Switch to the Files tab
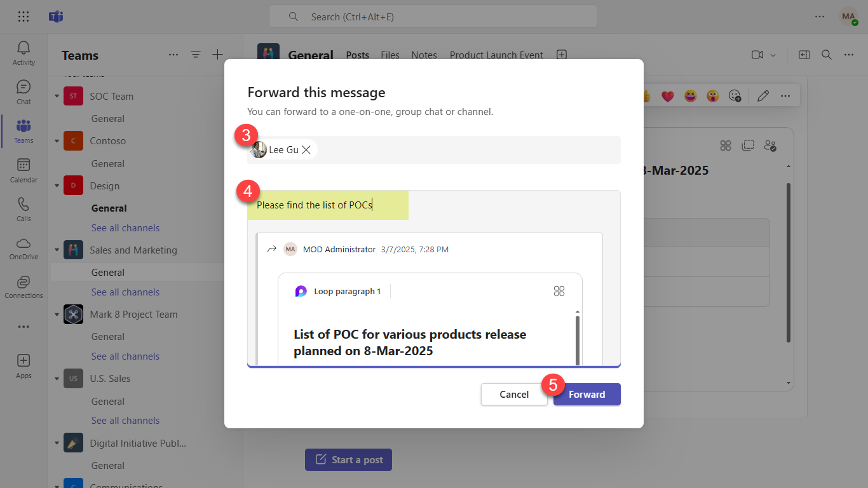Image resolution: width=868 pixels, height=488 pixels. [x=390, y=55]
